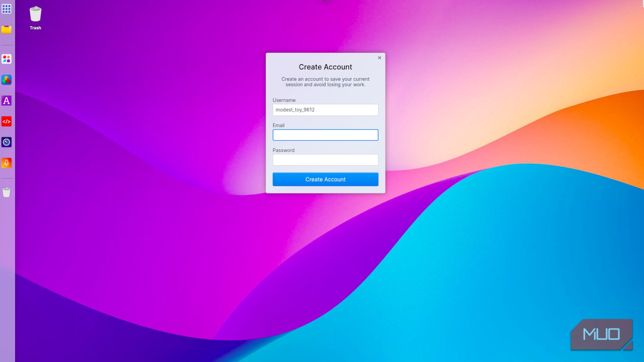This screenshot has height=362, width=644.
Task: Launch the App Center icon with colored shapes
Action: click(6, 59)
